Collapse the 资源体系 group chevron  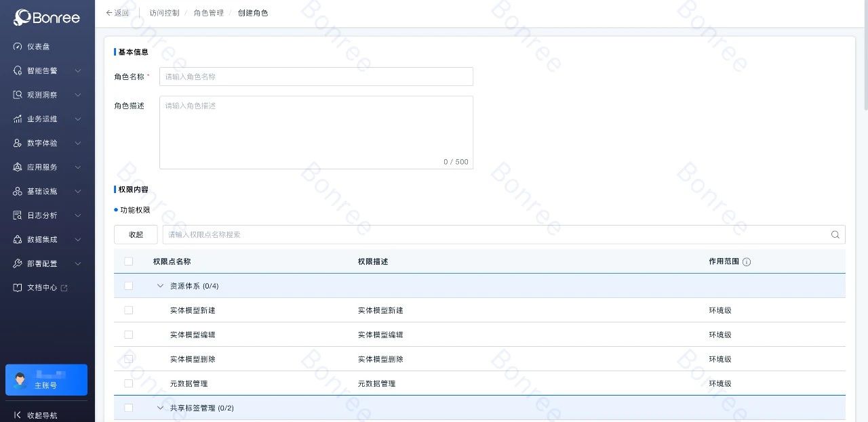tap(160, 286)
